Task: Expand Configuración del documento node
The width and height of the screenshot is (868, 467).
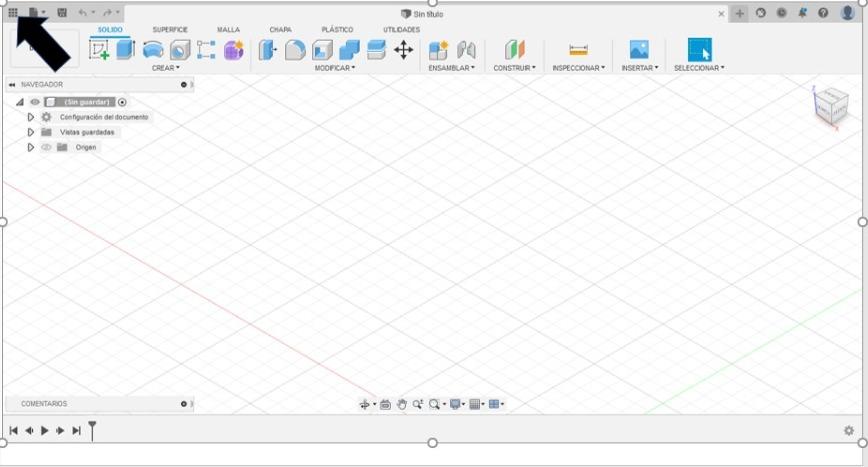Action: (30, 117)
